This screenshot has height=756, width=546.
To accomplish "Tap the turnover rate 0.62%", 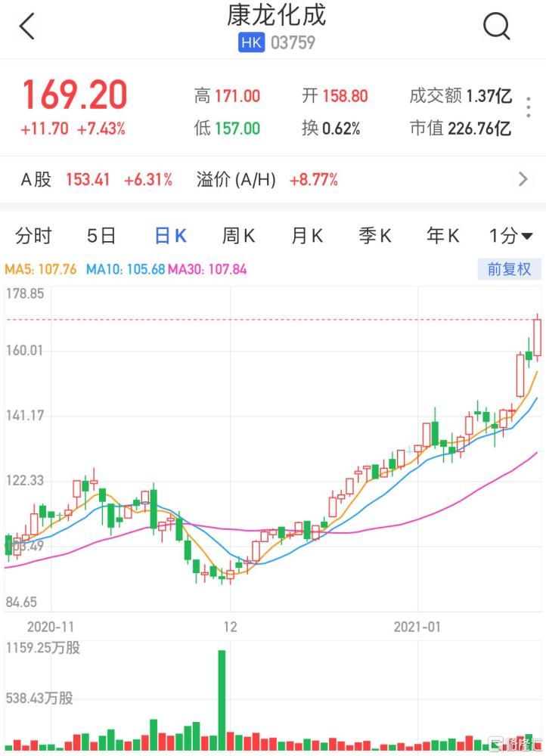I will [341, 129].
